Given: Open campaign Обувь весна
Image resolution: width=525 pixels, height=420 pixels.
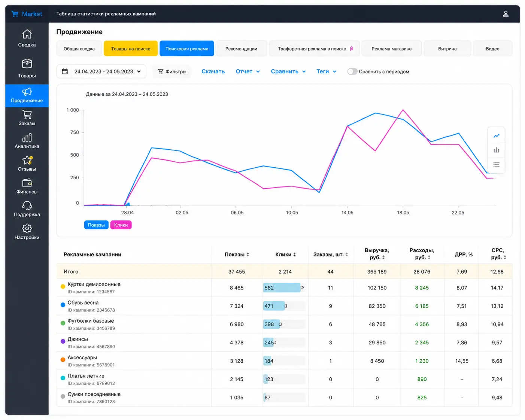Looking at the screenshot, I should point(83,303).
